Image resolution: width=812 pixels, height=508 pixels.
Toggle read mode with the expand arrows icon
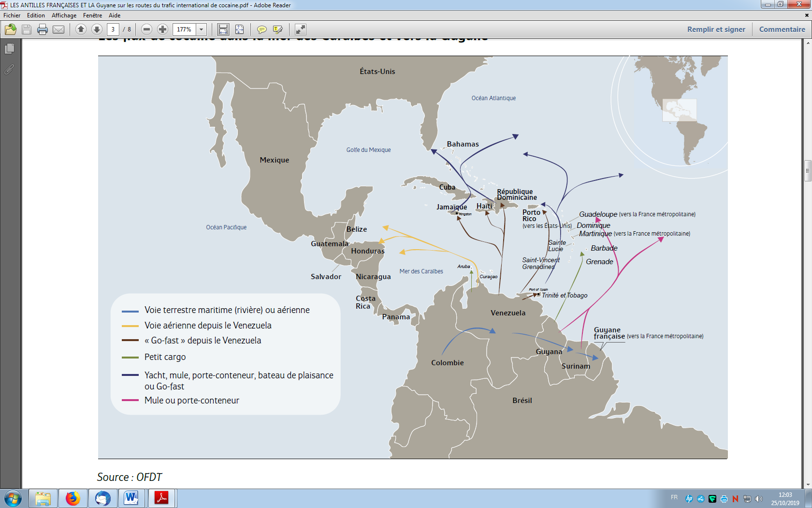tap(300, 30)
